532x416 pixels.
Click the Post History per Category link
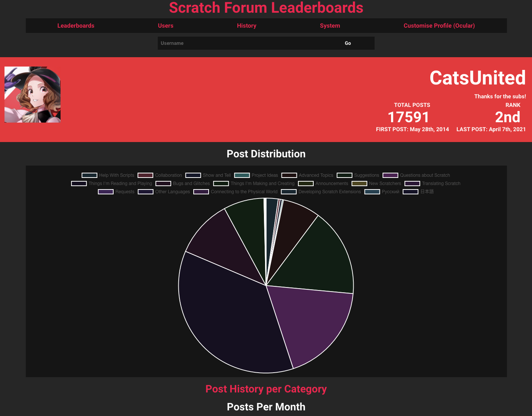266,389
